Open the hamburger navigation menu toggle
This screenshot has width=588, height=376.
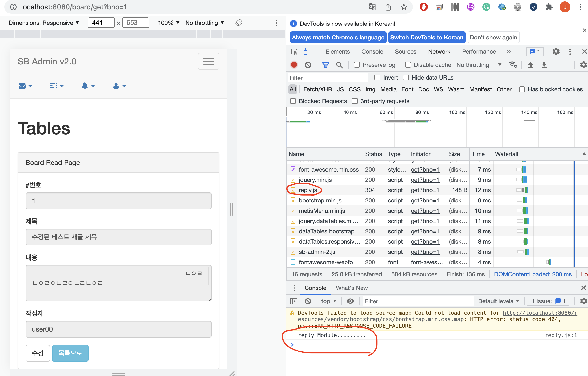[x=208, y=61]
